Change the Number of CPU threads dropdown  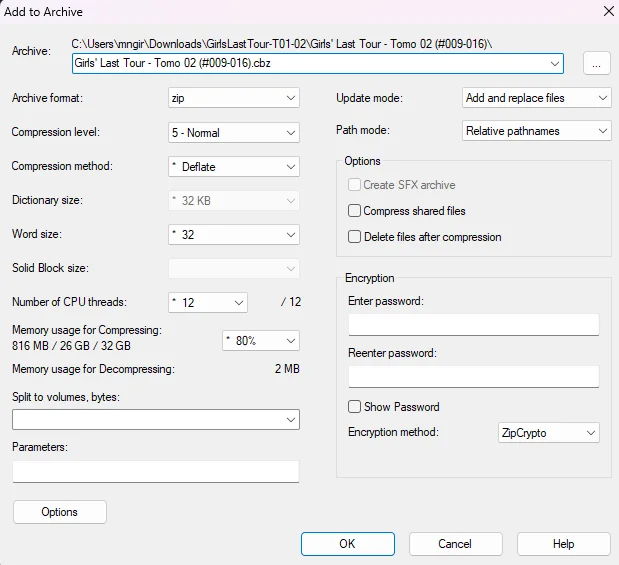pyautogui.click(x=207, y=303)
